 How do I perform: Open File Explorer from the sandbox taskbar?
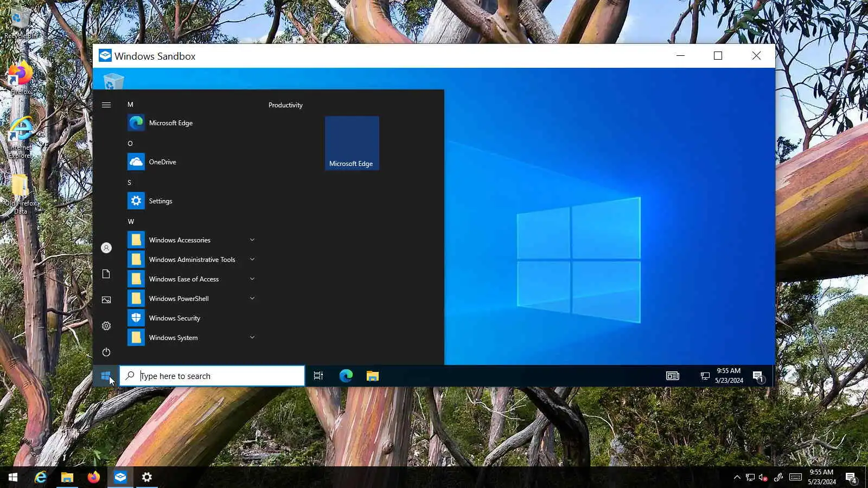click(373, 376)
